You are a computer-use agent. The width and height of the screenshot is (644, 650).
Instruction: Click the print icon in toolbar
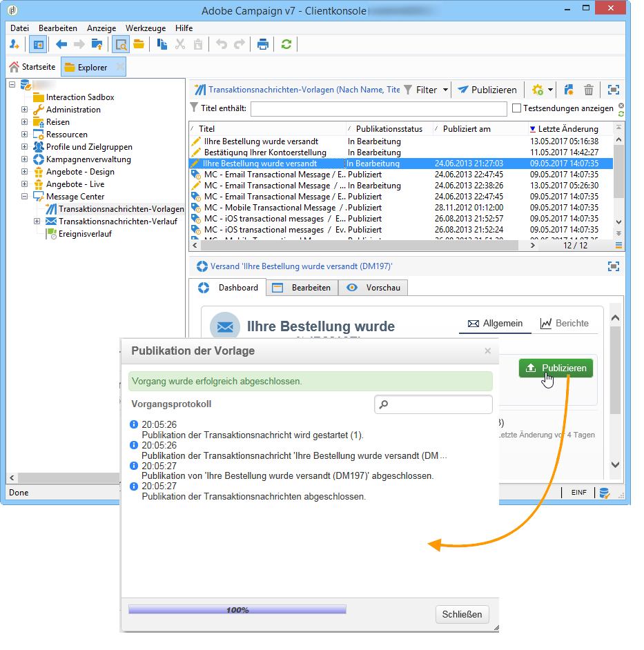click(263, 44)
